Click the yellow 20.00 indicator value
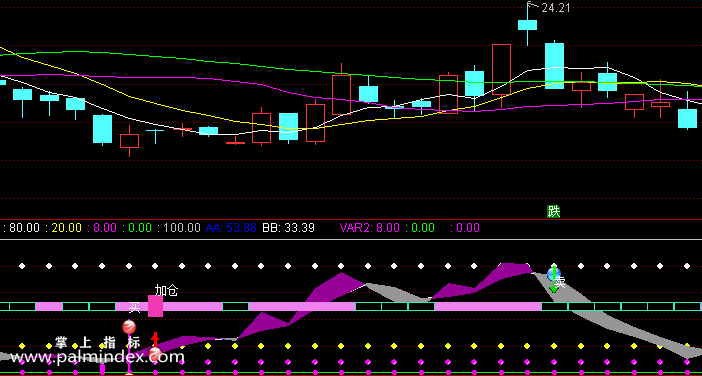 point(67,228)
